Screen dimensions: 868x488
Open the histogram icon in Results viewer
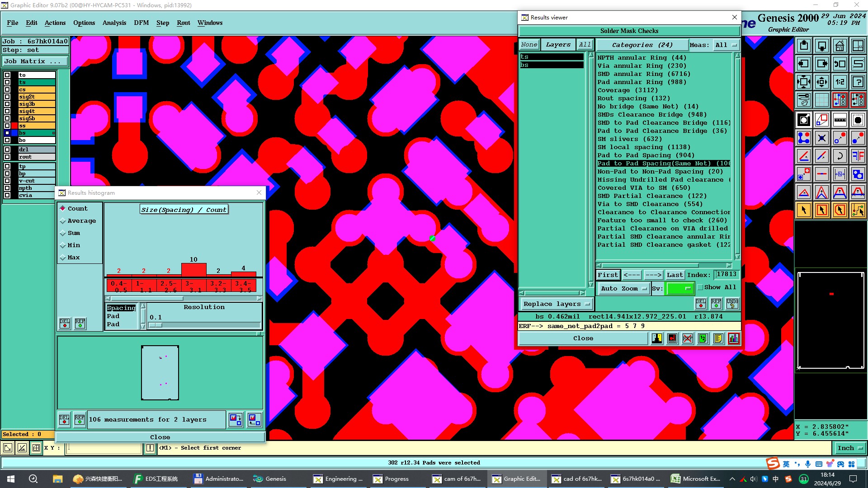pyautogui.click(x=733, y=338)
